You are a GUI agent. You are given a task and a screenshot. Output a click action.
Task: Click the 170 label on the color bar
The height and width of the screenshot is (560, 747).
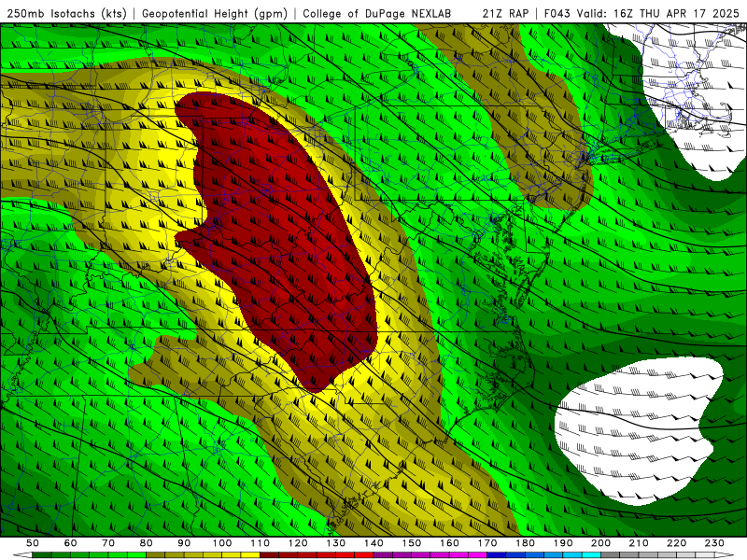[x=487, y=543]
